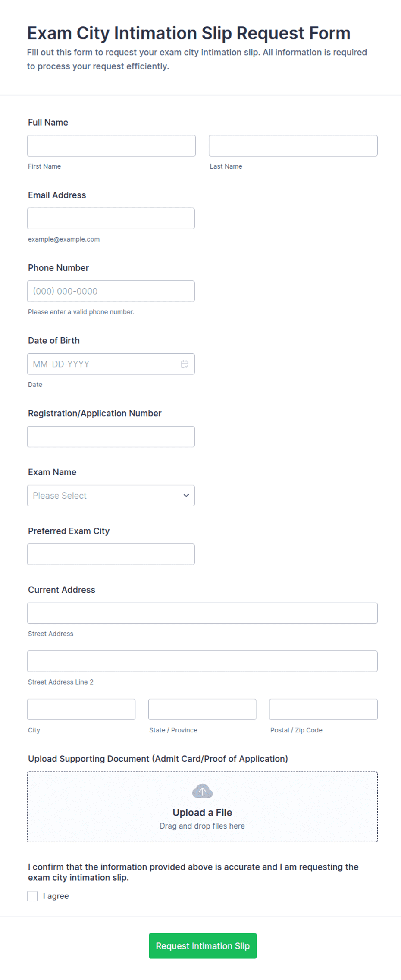Click the City input field
The image size is (401, 980).
(x=81, y=710)
